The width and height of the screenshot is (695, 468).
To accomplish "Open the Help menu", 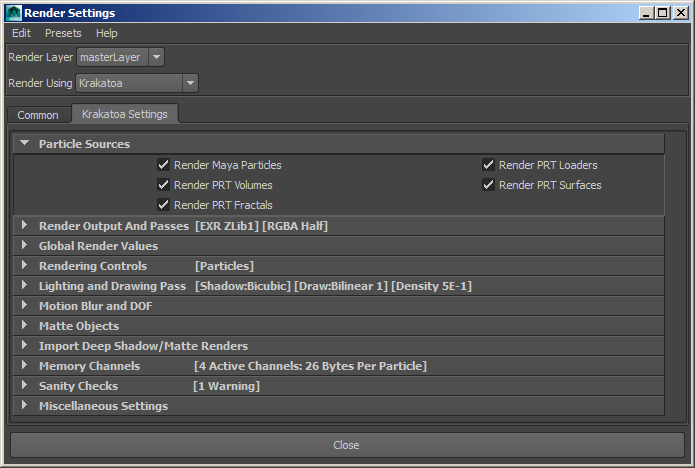I will coord(107,33).
